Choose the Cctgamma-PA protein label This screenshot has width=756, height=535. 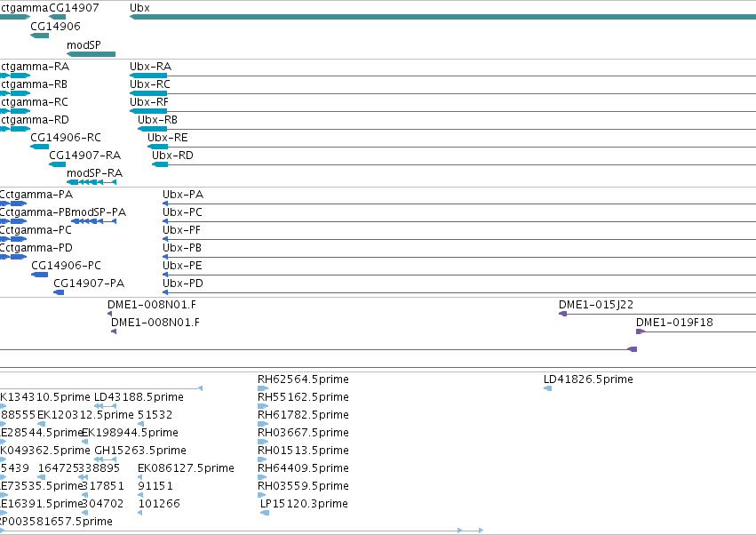36,195
